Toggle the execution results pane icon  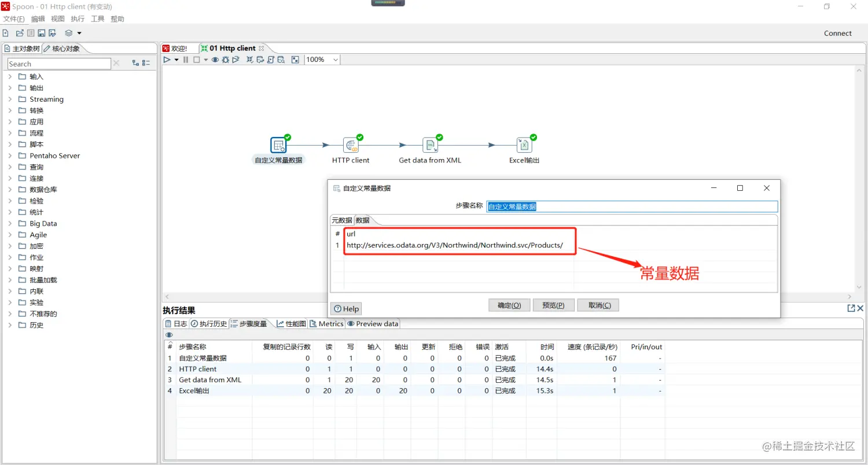pos(295,60)
